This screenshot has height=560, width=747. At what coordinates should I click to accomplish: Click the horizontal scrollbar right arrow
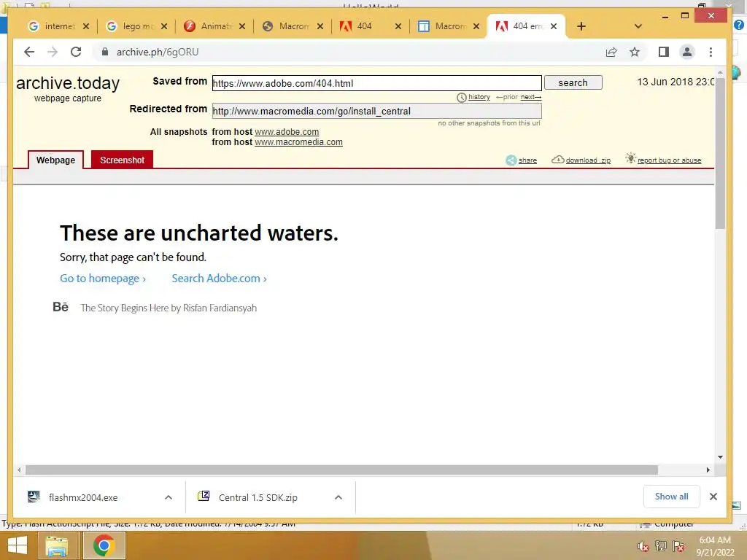point(708,470)
